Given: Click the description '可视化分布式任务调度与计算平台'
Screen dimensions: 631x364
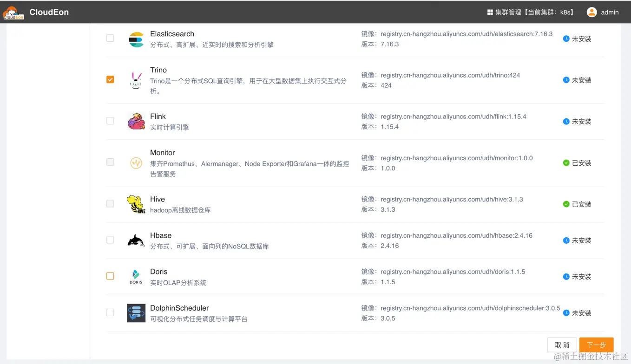Looking at the screenshot, I should click(x=199, y=319).
